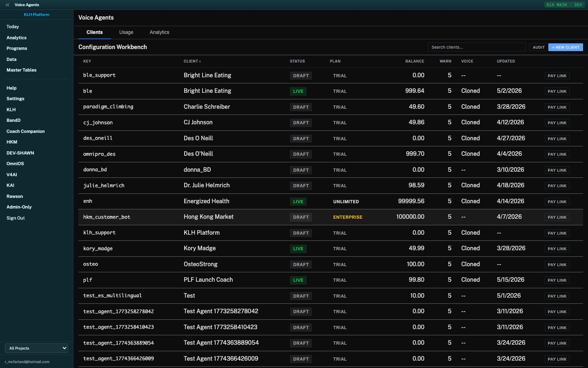Click the UNLIMITED plan label
This screenshot has width=588, height=368.
pyautogui.click(x=346, y=202)
